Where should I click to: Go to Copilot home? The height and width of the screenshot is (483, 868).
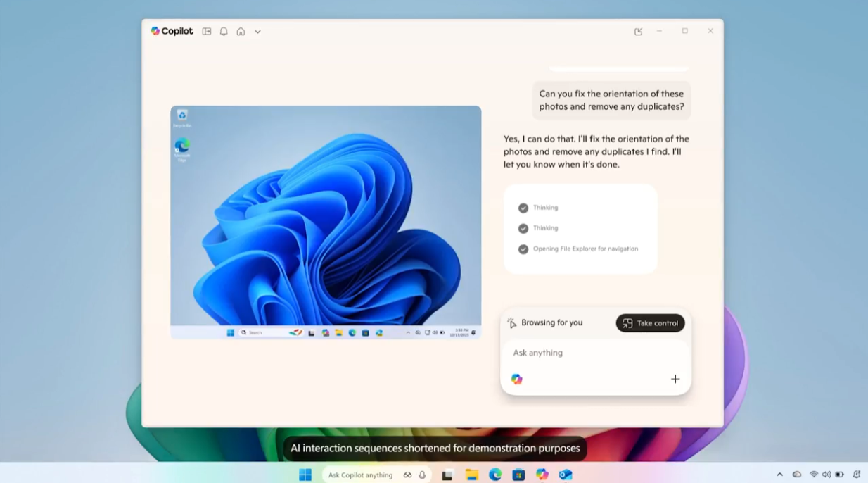(x=241, y=32)
